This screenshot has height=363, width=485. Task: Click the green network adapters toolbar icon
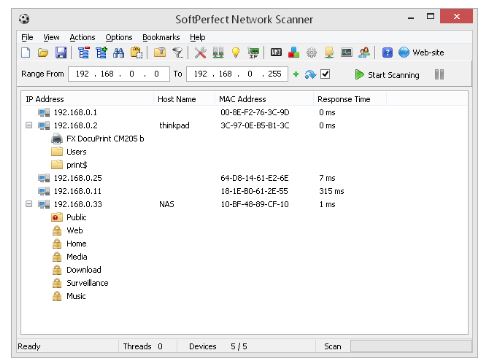[218, 53]
